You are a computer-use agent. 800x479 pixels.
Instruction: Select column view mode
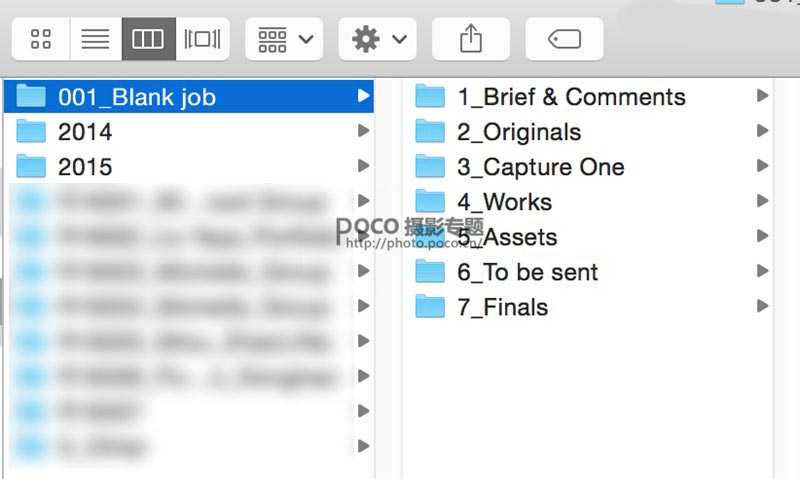(x=148, y=39)
